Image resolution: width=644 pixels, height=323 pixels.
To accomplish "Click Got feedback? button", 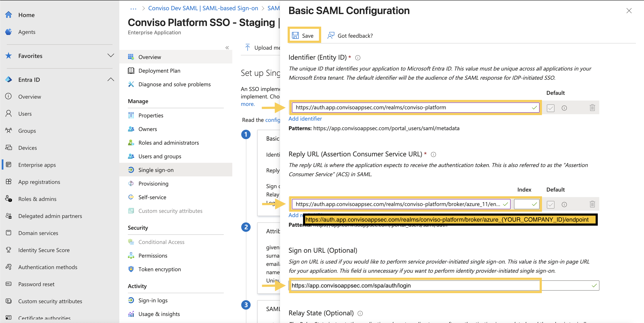I will click(350, 36).
